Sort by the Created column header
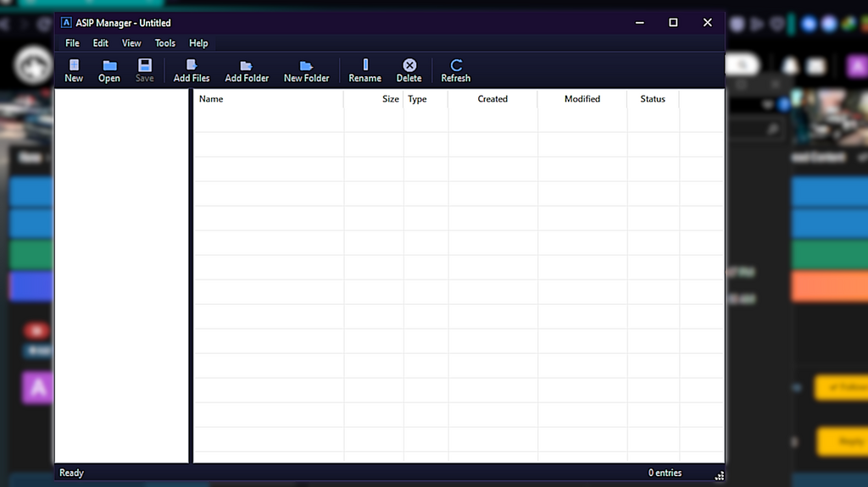Viewport: 868px width, 487px height. [492, 99]
